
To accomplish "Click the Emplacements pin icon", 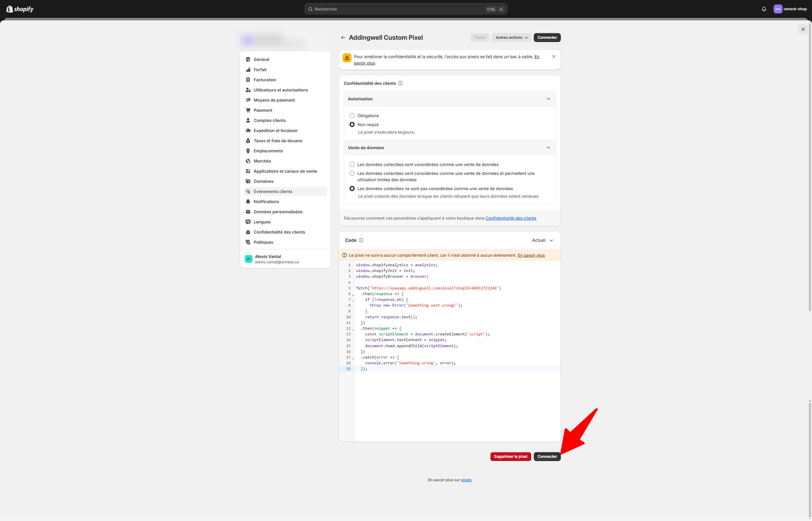I will tap(248, 151).
